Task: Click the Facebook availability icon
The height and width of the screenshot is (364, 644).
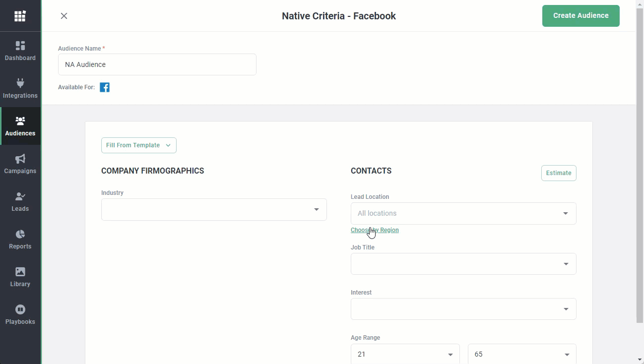Action: pyautogui.click(x=105, y=88)
